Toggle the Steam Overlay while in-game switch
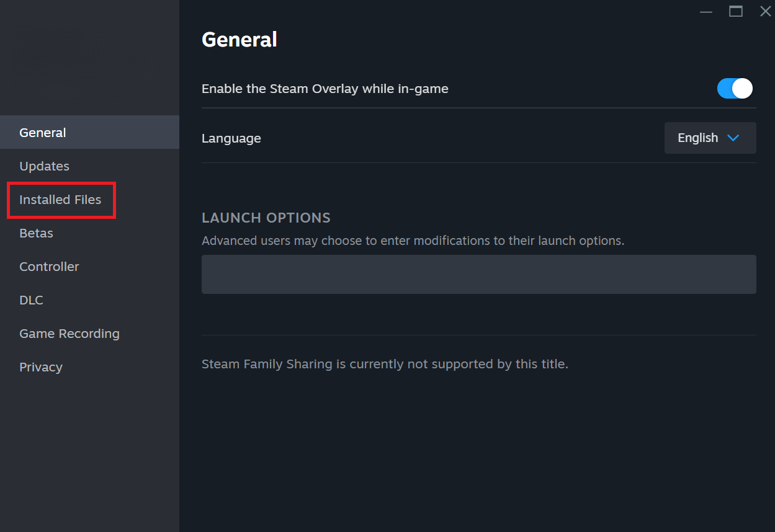The height and width of the screenshot is (532, 775). [x=735, y=89]
